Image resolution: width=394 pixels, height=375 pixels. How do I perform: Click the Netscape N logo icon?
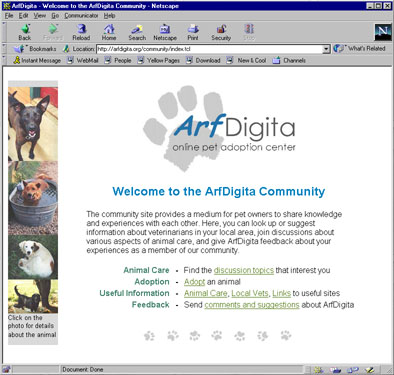pos(382,32)
